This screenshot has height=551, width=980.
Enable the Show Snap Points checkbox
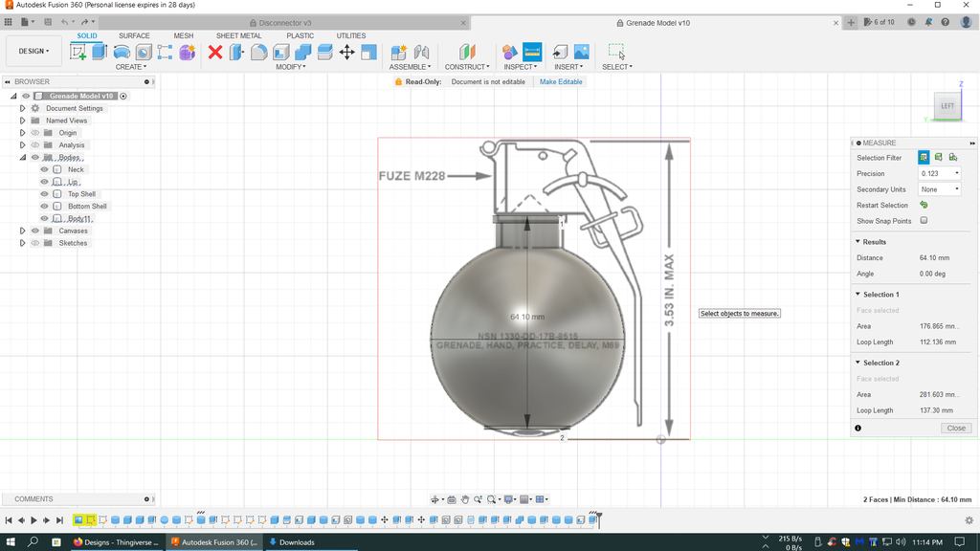coord(924,221)
